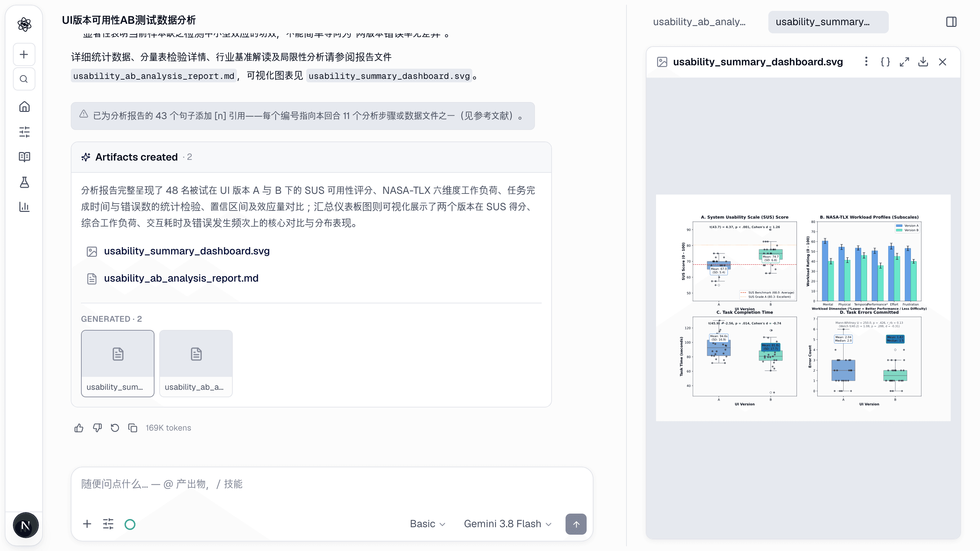View source code of the svg with the braces icon
The width and height of the screenshot is (980, 551).
[x=885, y=62]
